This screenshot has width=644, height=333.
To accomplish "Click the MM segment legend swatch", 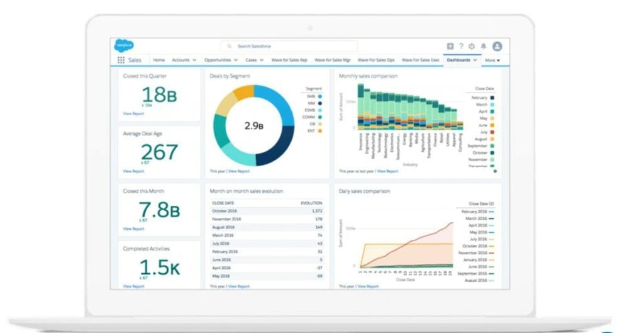I will [320, 103].
